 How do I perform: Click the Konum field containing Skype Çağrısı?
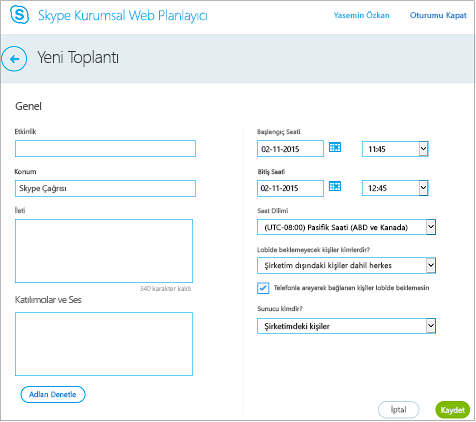coord(105,188)
